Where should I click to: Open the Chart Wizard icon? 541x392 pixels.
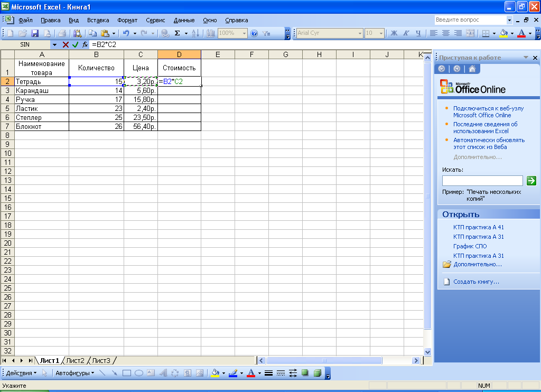tap(211, 33)
